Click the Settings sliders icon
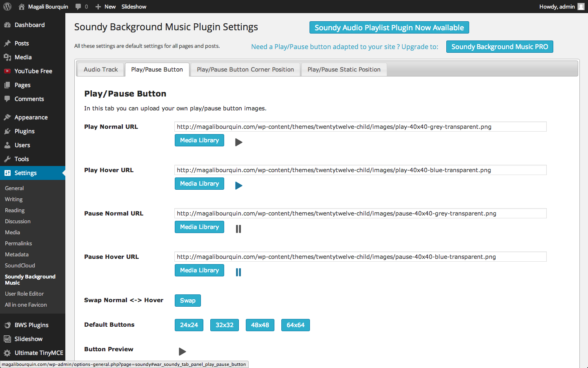Viewport: 588px width, 368px height. click(7, 173)
